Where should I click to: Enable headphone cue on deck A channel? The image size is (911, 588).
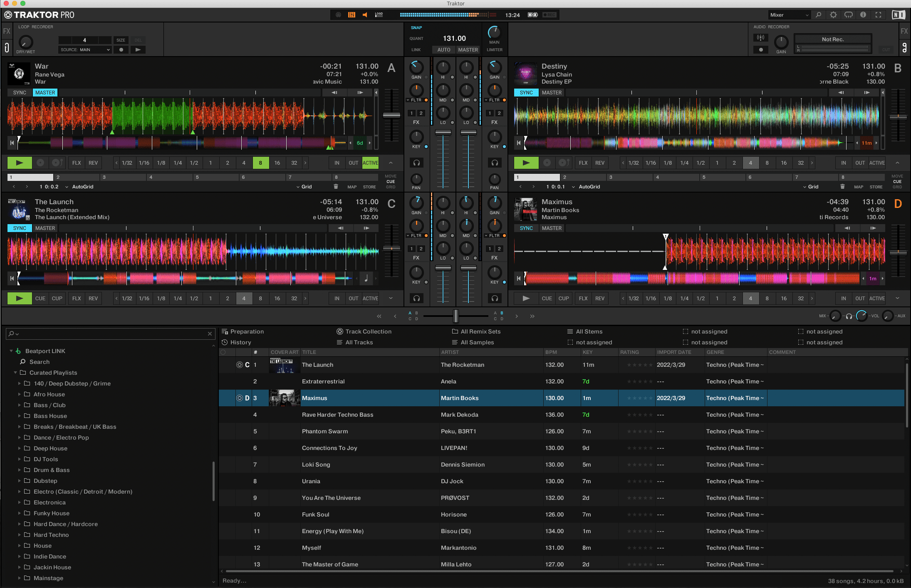tap(416, 163)
